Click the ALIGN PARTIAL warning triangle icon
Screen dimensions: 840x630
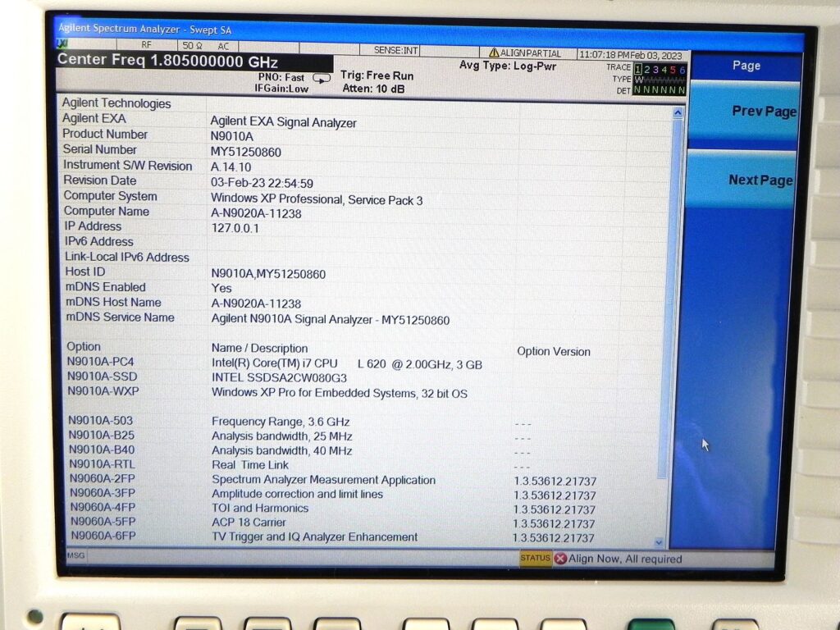tap(493, 52)
